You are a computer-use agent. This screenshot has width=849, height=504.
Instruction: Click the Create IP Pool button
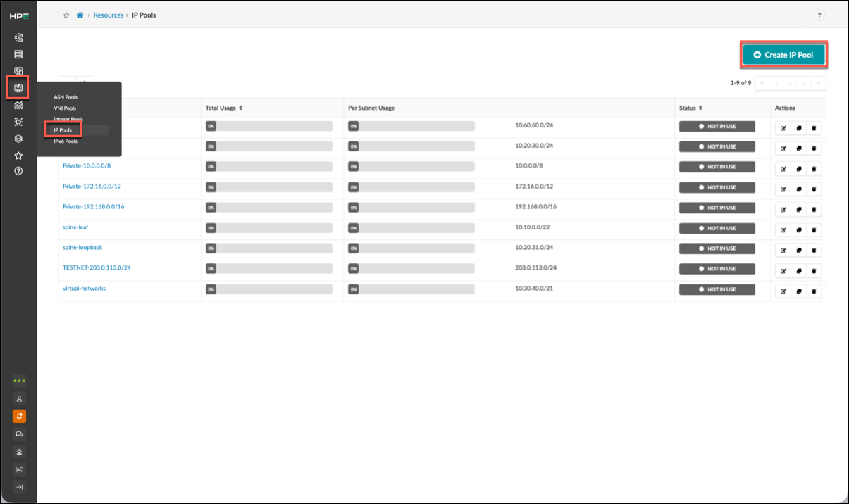pyautogui.click(x=783, y=55)
